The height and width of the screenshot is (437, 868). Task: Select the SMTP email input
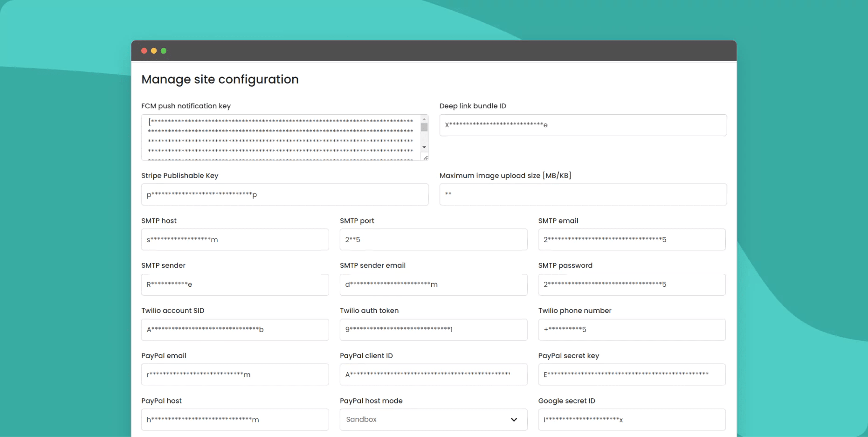click(632, 240)
